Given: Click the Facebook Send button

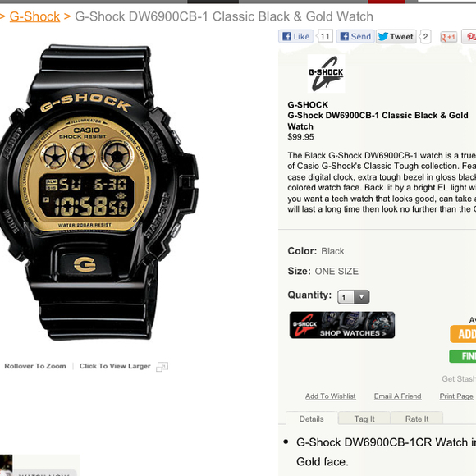Looking at the screenshot, I should (355, 36).
